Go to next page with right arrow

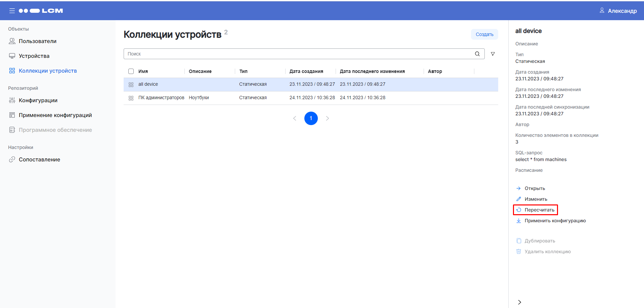tap(327, 118)
